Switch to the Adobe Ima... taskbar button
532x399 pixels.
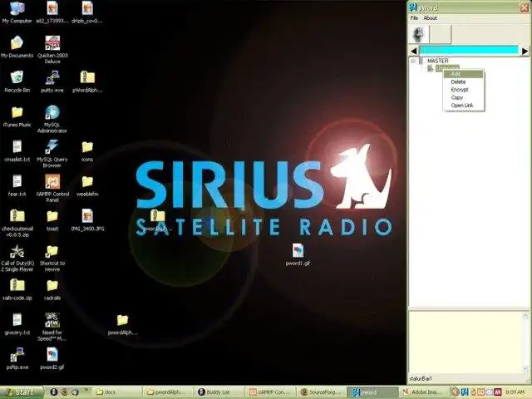point(423,392)
